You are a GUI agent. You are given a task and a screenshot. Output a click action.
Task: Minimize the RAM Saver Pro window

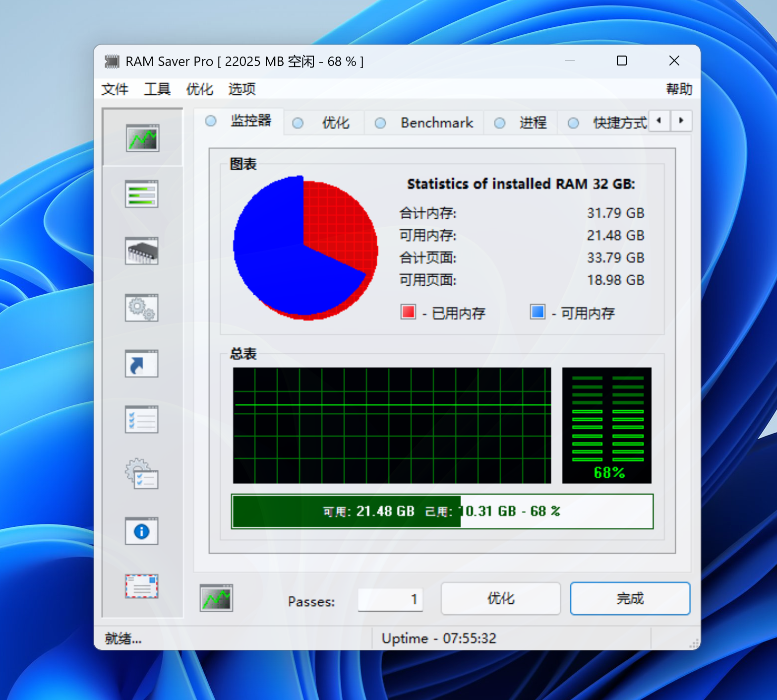pyautogui.click(x=570, y=61)
